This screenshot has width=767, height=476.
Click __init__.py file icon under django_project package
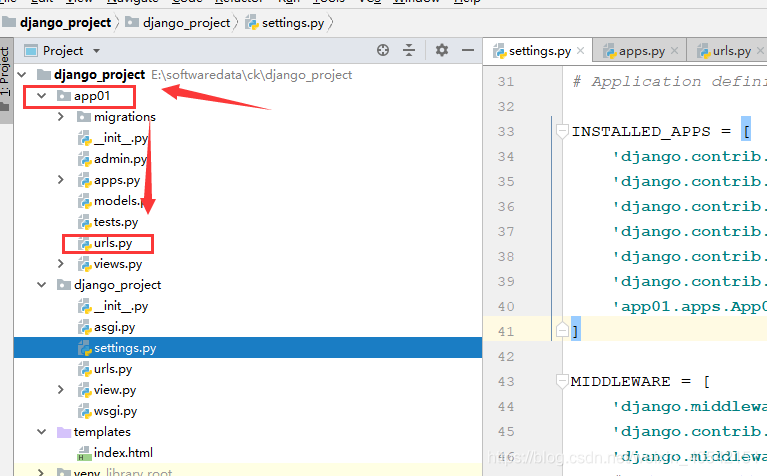pos(85,306)
